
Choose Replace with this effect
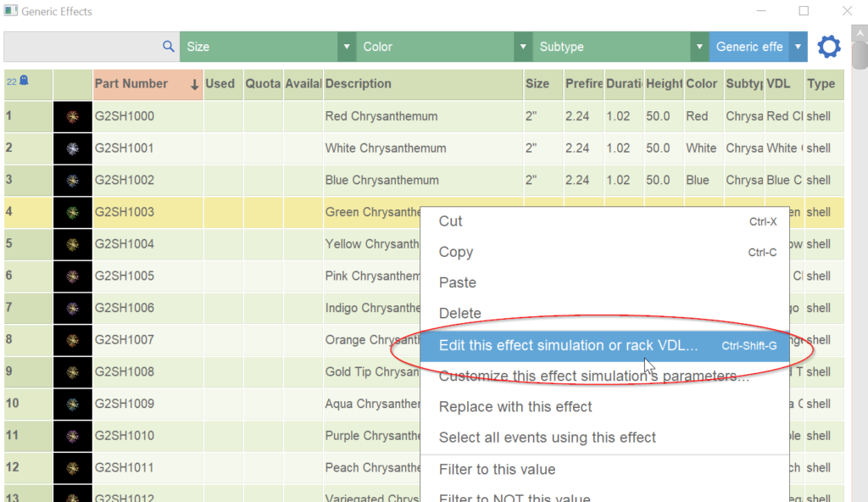point(515,406)
